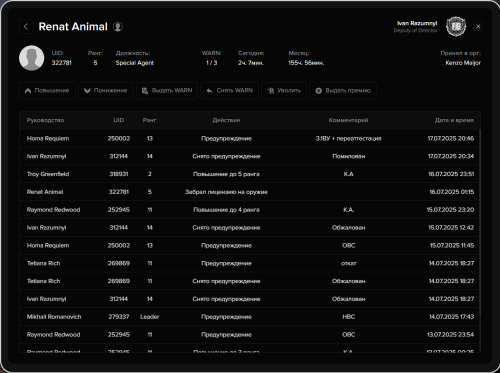The height and width of the screenshot is (373, 500).
Task: Click the Уволить dismiss button
Action: click(x=284, y=91)
